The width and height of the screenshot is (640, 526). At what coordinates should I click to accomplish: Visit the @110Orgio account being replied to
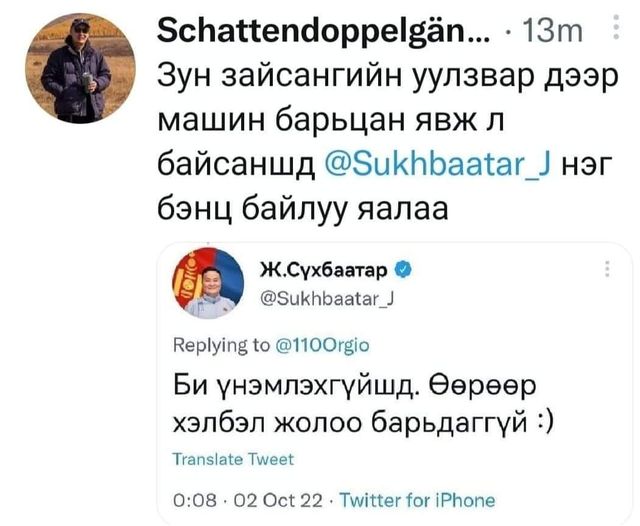(x=322, y=346)
